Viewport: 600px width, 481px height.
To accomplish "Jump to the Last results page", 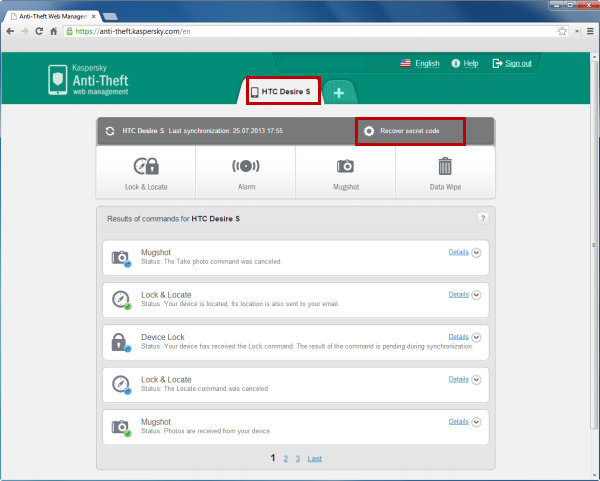I will pyautogui.click(x=315, y=458).
